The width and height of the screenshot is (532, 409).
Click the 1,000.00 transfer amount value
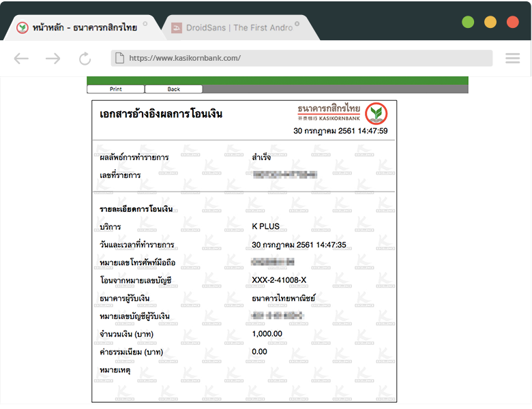point(267,333)
